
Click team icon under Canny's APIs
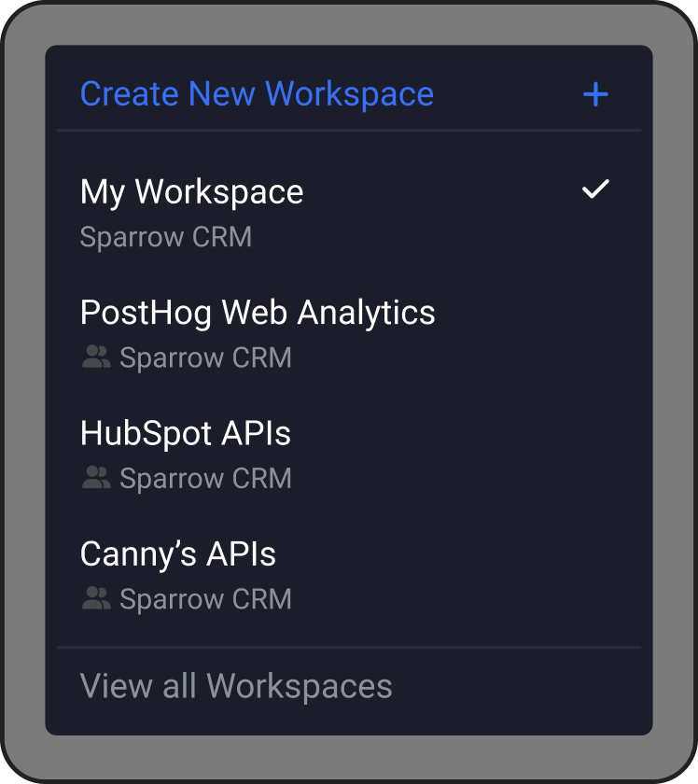pyautogui.click(x=96, y=598)
